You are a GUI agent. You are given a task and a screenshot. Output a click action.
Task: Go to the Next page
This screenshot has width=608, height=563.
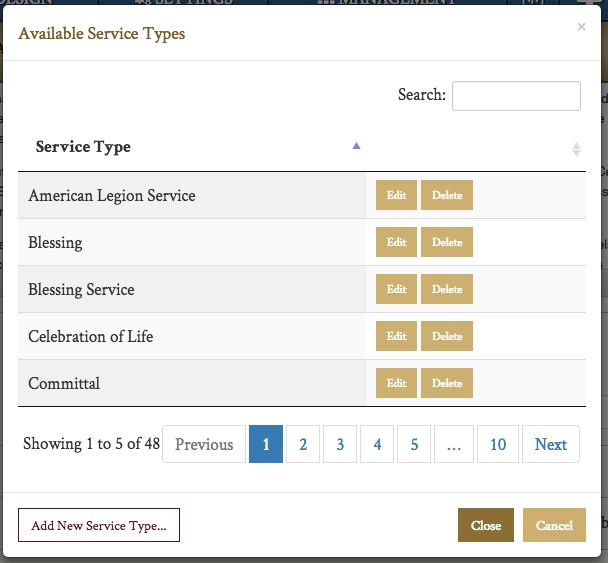click(x=550, y=445)
